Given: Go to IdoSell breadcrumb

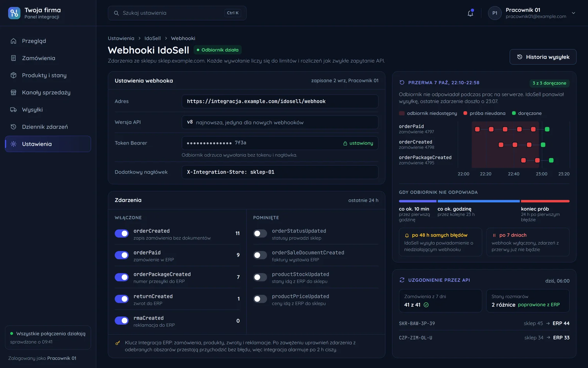Looking at the screenshot, I should point(153,38).
